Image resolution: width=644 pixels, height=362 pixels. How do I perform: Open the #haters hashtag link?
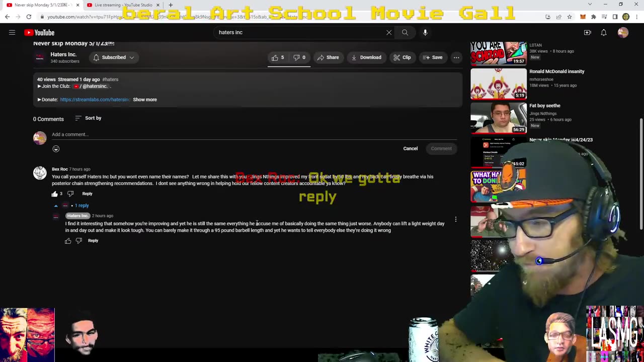click(x=110, y=79)
